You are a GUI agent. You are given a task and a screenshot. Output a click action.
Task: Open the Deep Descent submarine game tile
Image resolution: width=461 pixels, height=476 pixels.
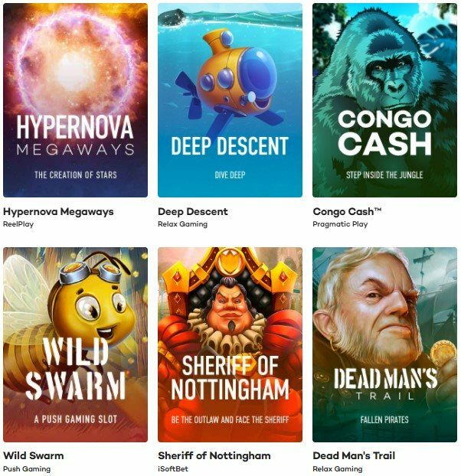click(230, 100)
